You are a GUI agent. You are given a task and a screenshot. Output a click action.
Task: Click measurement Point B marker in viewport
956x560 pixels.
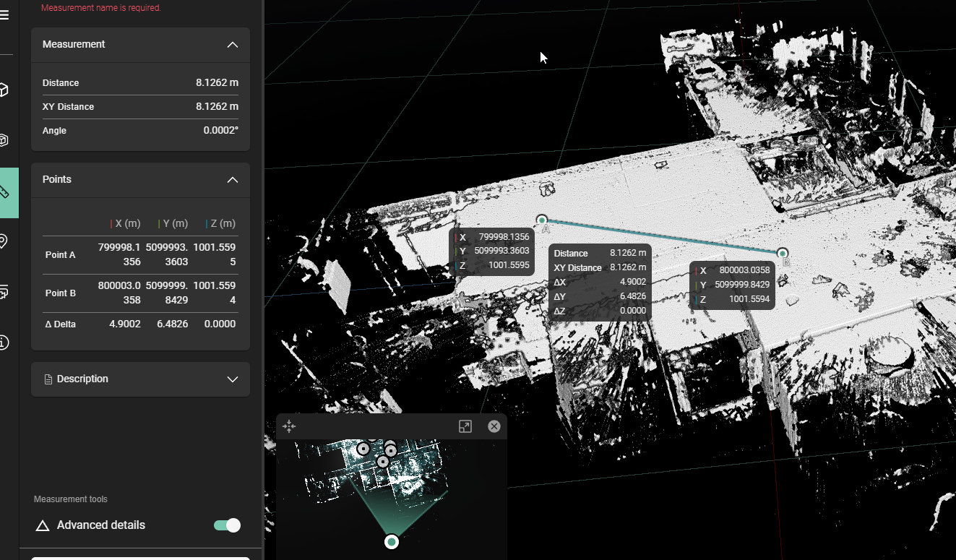click(x=782, y=253)
